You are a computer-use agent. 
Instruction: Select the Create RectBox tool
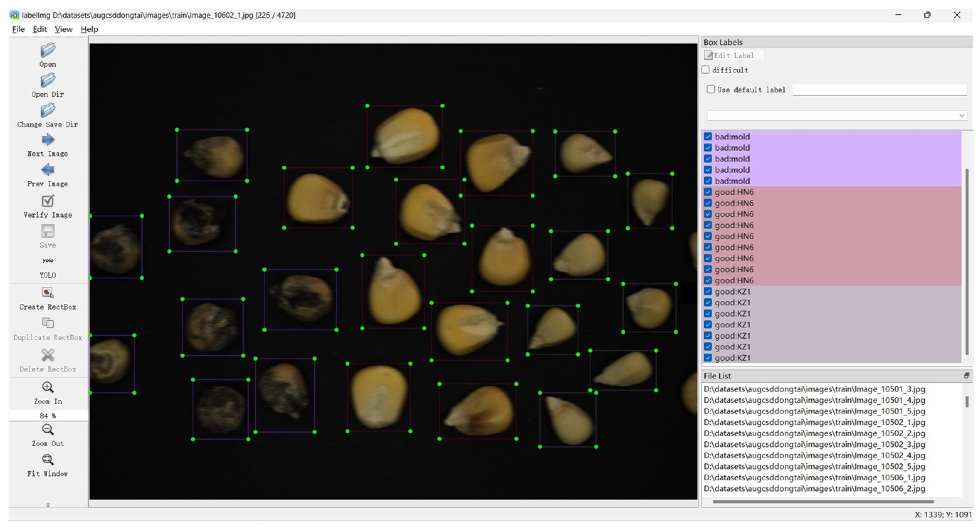pyautogui.click(x=48, y=292)
